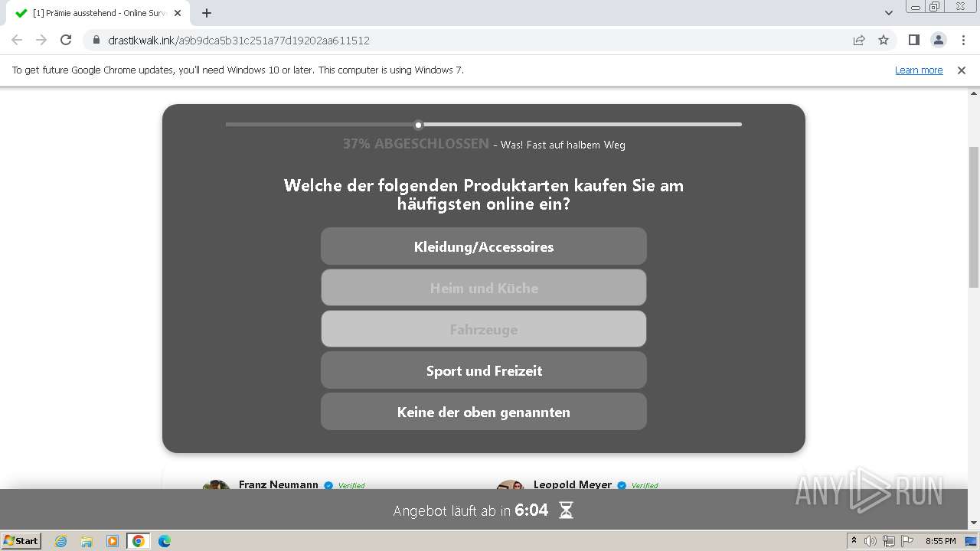The width and height of the screenshot is (980, 551).
Task: Click the hourglass timer icon
Action: [566, 510]
